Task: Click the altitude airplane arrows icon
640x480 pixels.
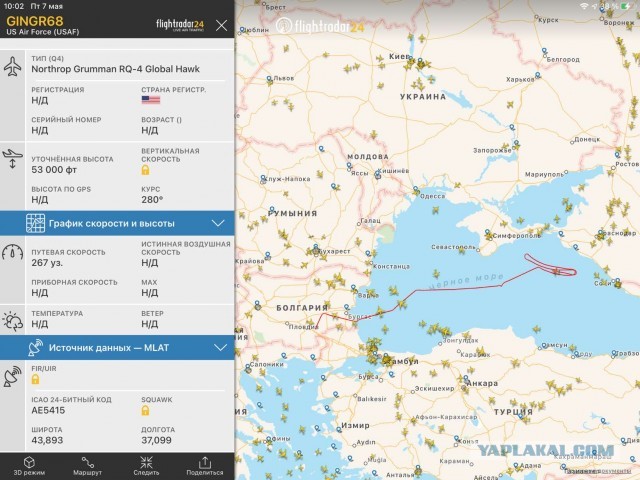Action: 12,159
